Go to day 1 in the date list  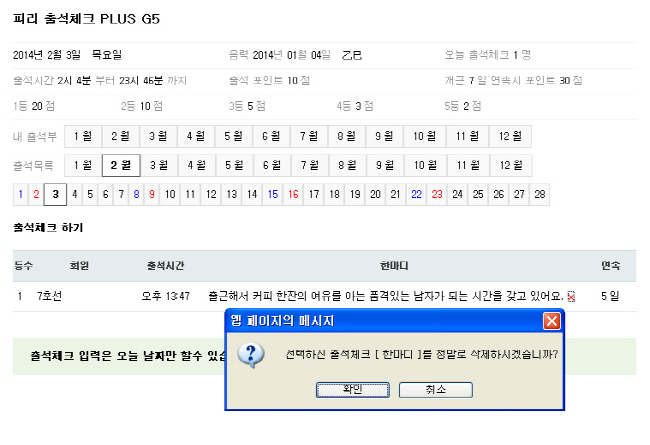(20, 194)
